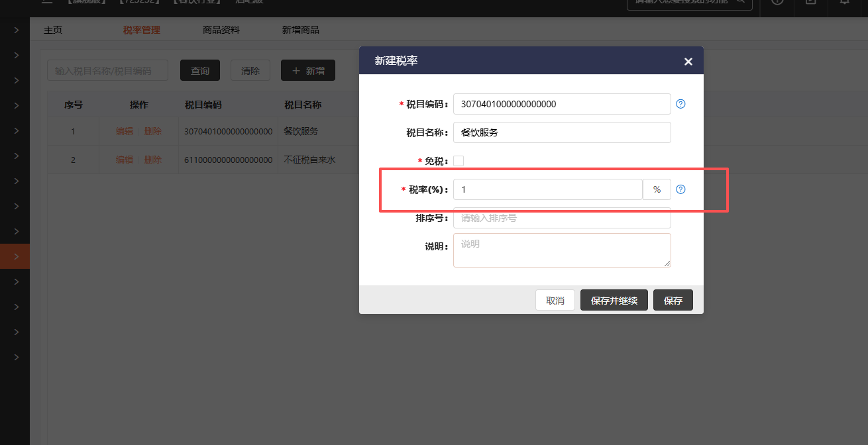This screenshot has height=445, width=868.
Task: Select the 新增商品 tab
Action: [x=301, y=30]
